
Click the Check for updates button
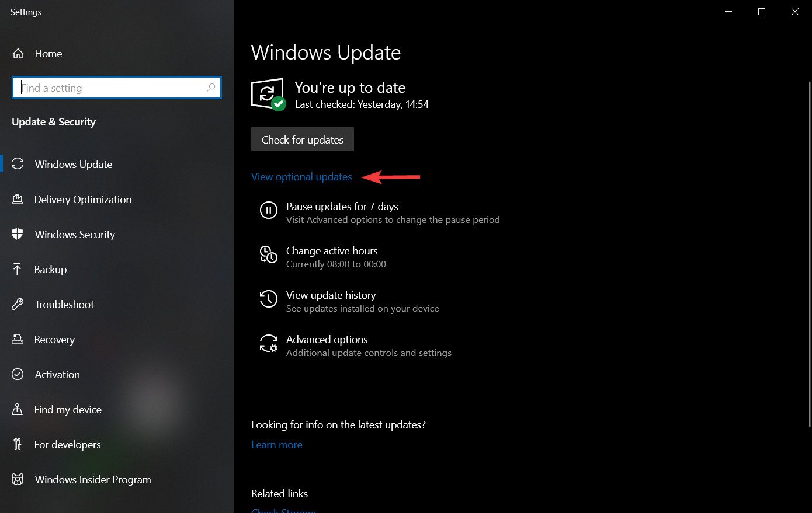303,139
